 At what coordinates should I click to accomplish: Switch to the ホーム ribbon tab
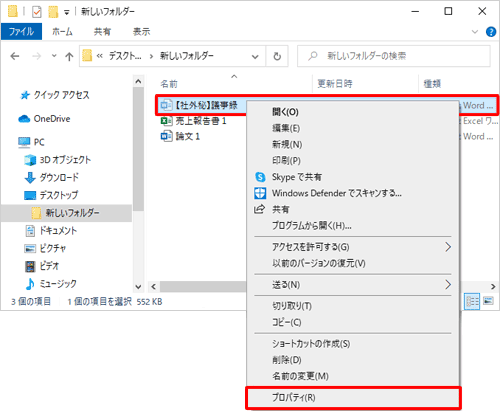click(x=62, y=32)
